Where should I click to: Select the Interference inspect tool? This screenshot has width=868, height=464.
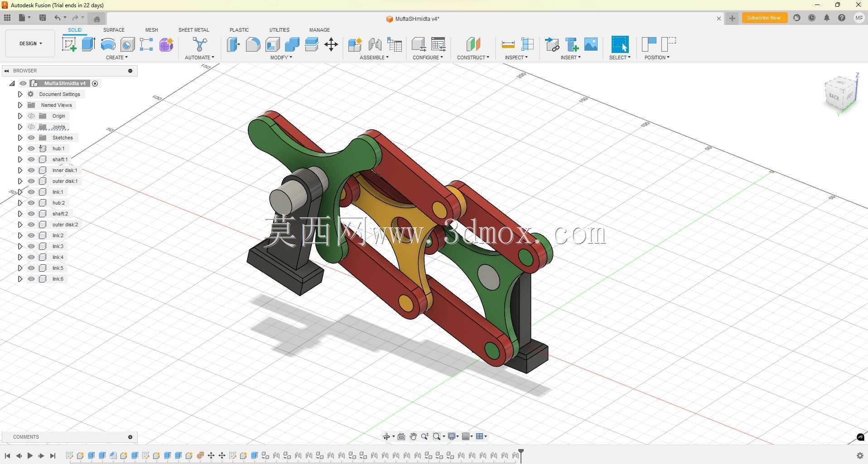(528, 44)
